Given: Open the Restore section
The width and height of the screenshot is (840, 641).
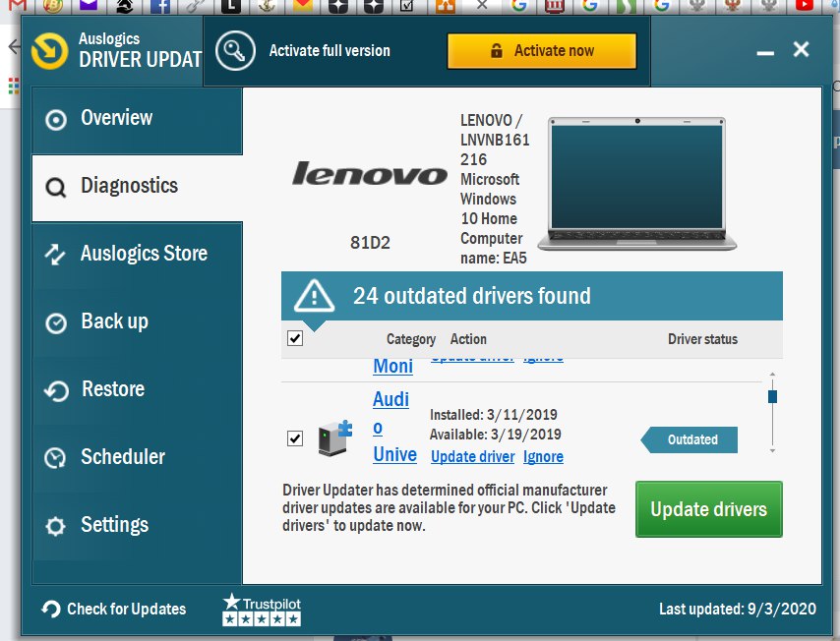Looking at the screenshot, I should tap(137, 390).
